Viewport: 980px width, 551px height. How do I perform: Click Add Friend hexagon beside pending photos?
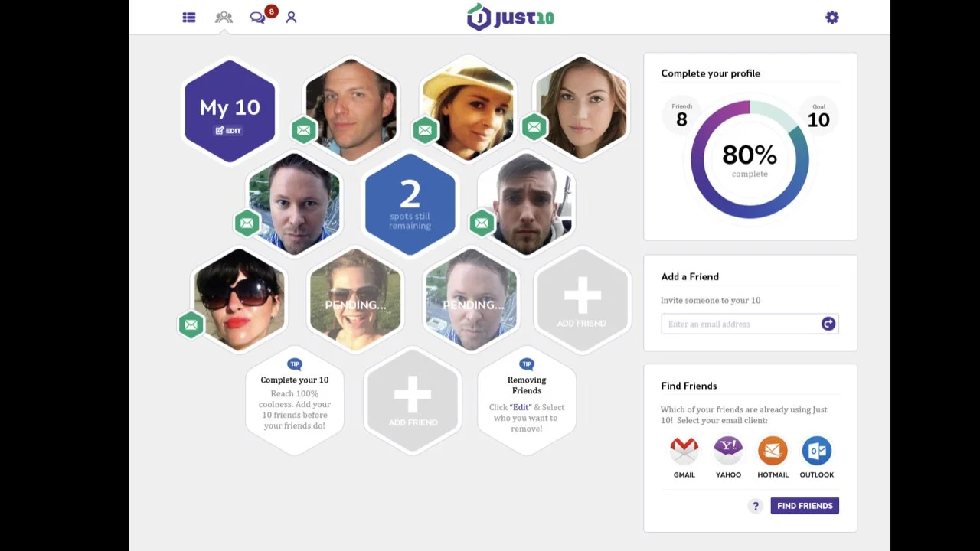coord(582,301)
